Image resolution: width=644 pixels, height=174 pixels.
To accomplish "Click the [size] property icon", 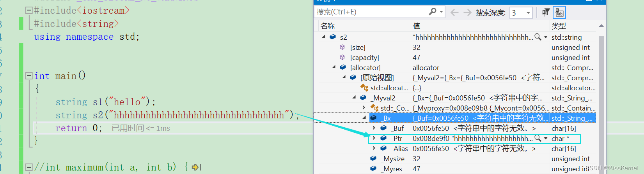I will pyautogui.click(x=342, y=47).
